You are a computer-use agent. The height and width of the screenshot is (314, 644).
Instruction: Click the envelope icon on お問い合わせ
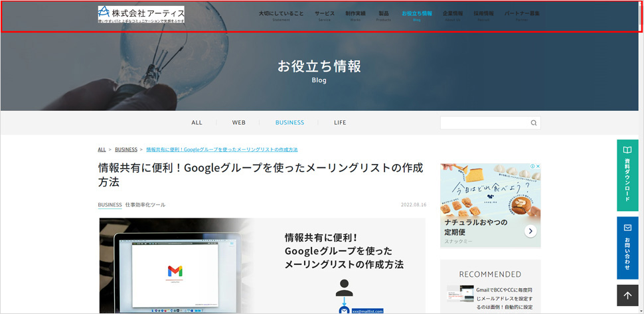[x=627, y=228]
